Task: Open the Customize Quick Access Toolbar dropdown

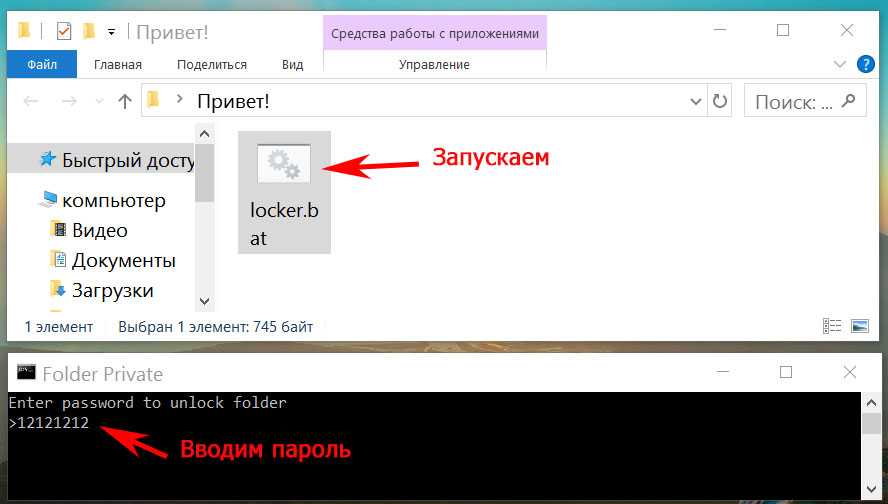Action: point(110,32)
